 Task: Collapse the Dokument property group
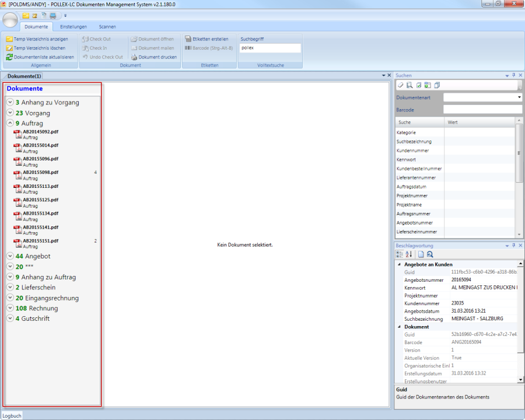[400, 327]
